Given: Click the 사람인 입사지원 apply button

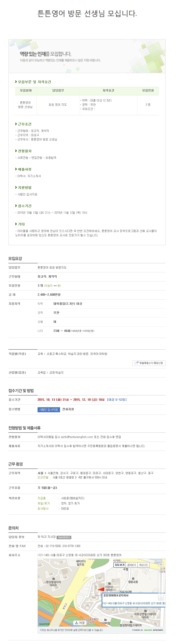Looking at the screenshot, I should click(x=49, y=410).
